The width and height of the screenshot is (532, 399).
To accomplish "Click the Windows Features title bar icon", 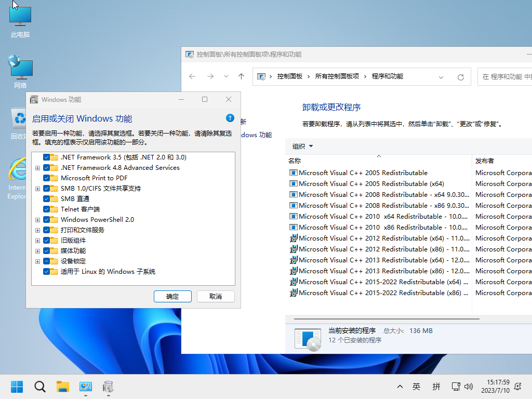I will (x=34, y=99).
